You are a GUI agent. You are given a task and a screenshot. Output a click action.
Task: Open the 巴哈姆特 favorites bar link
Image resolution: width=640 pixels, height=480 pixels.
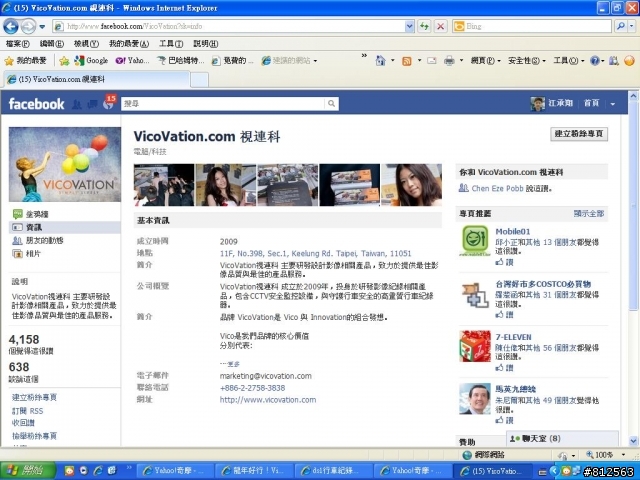pyautogui.click(x=180, y=61)
